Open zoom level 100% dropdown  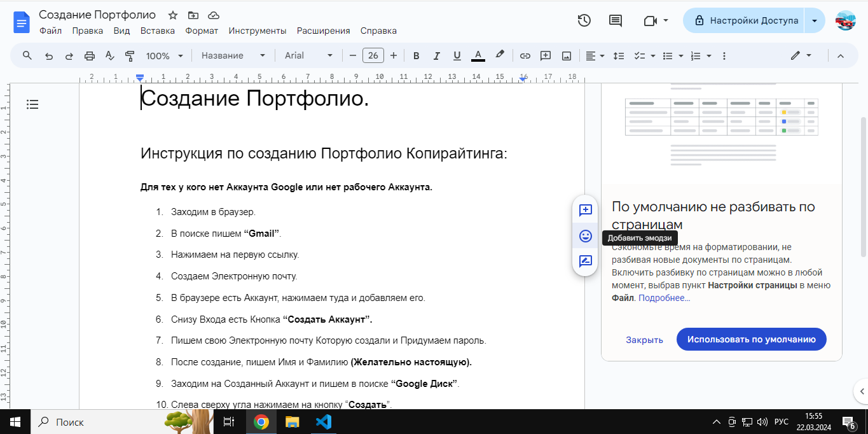(164, 55)
